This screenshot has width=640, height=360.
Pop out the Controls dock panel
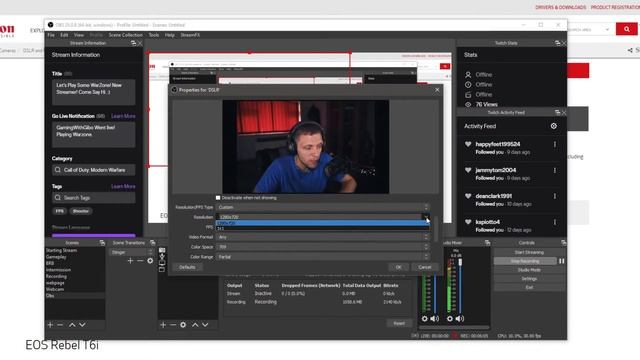563,243
